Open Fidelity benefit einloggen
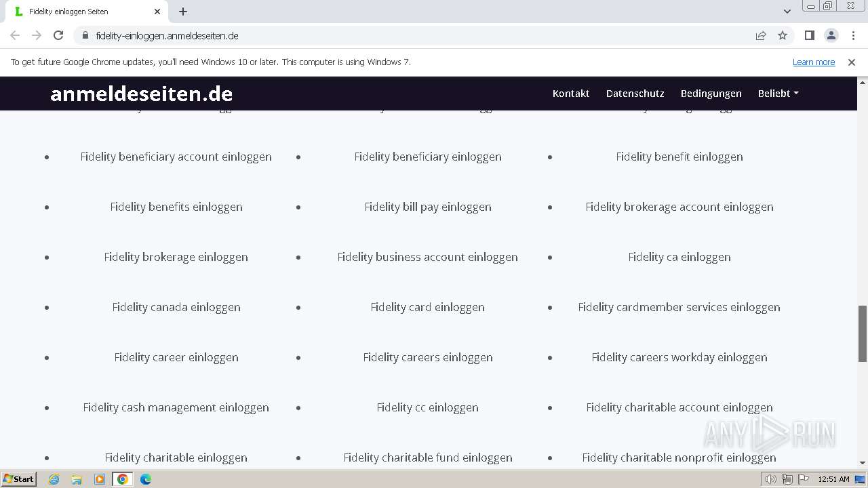868x488 pixels. pyautogui.click(x=679, y=157)
